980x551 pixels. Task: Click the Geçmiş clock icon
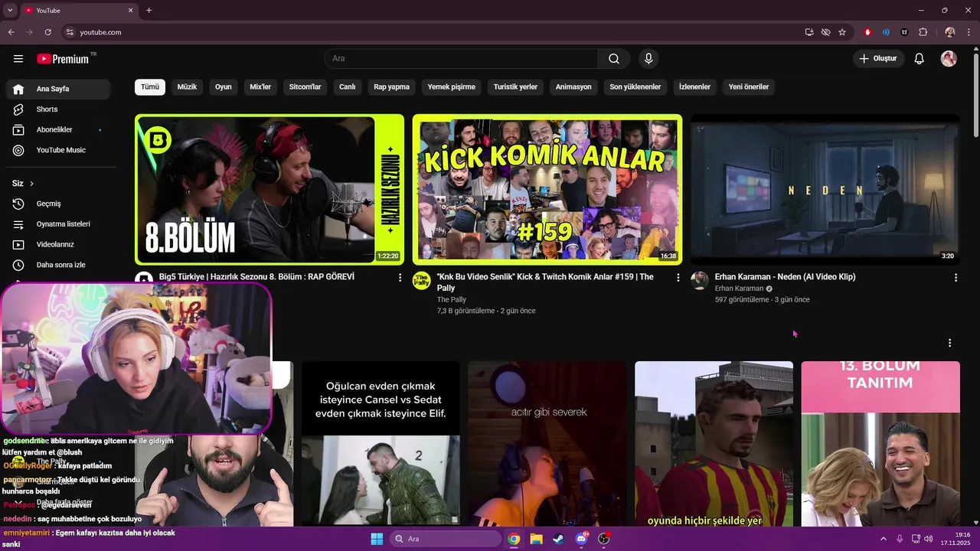click(18, 204)
